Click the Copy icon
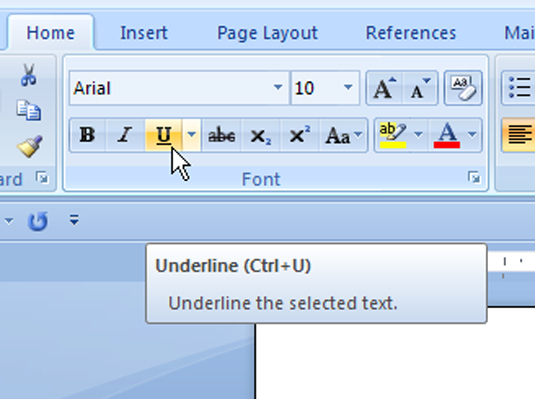The height and width of the screenshot is (399, 535). click(29, 110)
